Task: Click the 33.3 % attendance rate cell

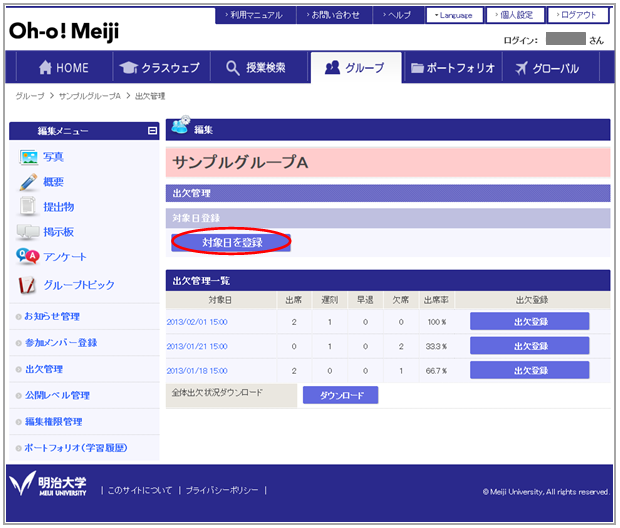Action: click(437, 346)
